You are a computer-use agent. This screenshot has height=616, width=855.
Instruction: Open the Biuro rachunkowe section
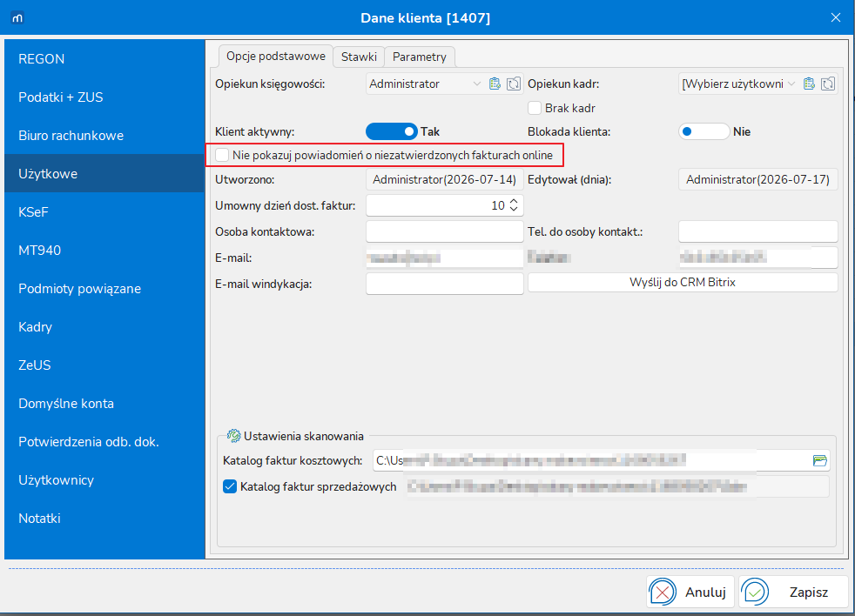[x=104, y=135]
